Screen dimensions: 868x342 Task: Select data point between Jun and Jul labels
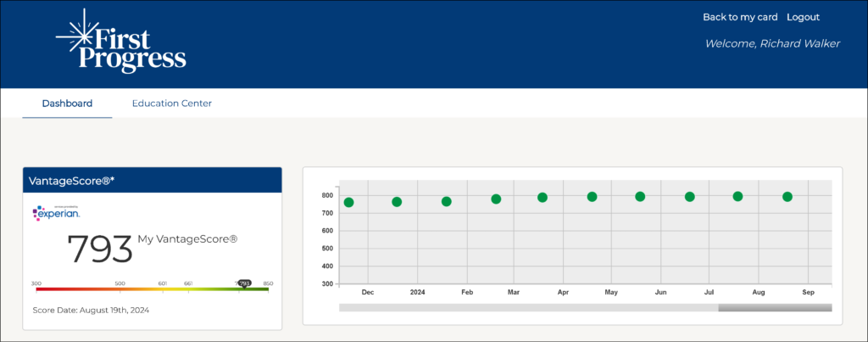[x=689, y=196]
